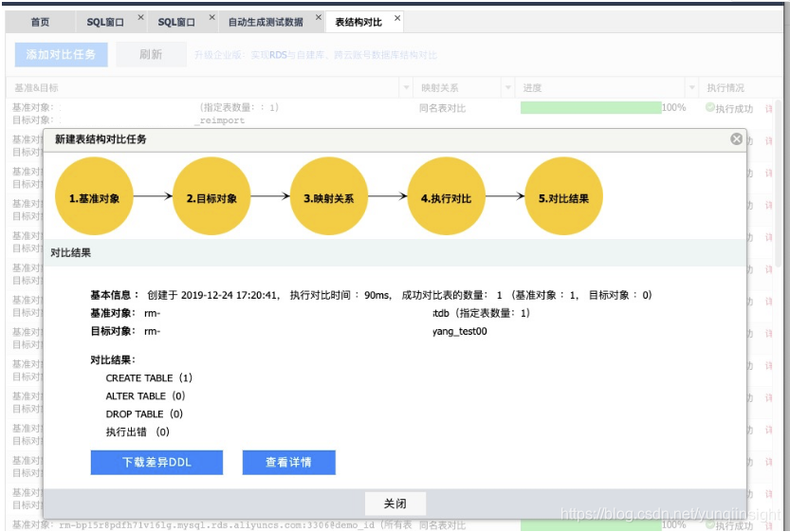Click the 刷新 button
This screenshot has height=532, width=790.
pos(151,54)
